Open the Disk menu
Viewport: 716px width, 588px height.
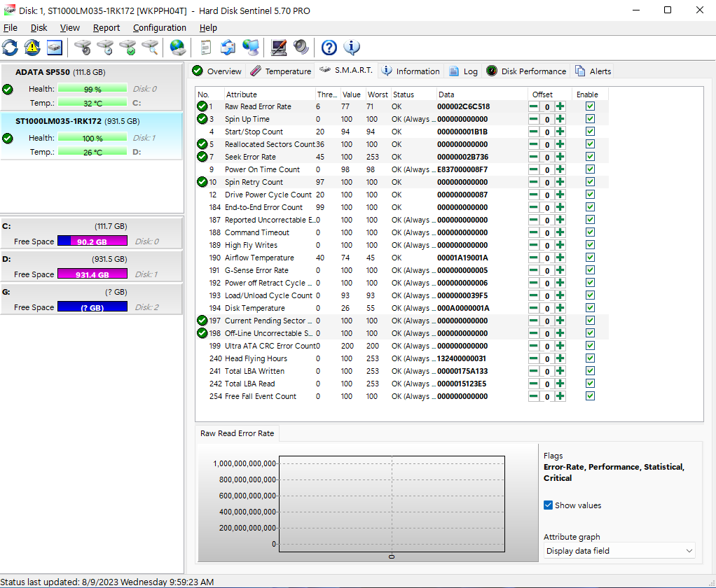(x=39, y=28)
